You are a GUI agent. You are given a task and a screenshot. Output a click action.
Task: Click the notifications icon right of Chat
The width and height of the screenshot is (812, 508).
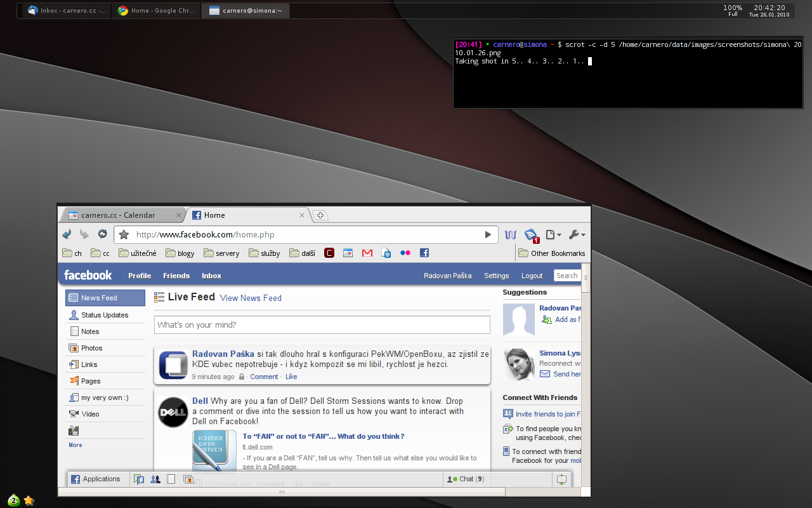coord(561,479)
